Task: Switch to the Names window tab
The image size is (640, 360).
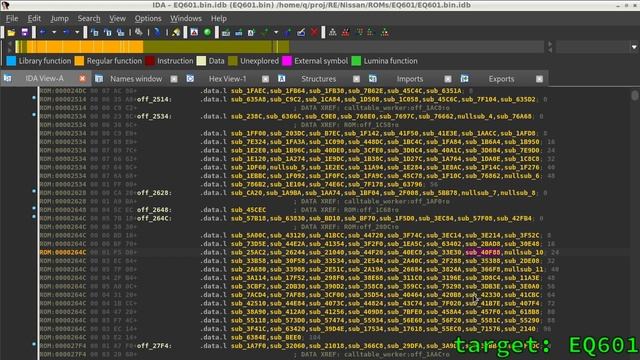Action: pos(136,79)
